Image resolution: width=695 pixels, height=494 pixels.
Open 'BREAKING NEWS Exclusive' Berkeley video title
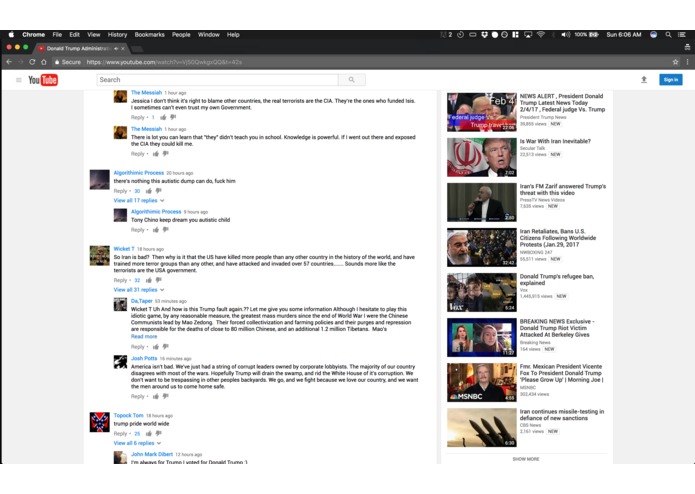(557, 328)
